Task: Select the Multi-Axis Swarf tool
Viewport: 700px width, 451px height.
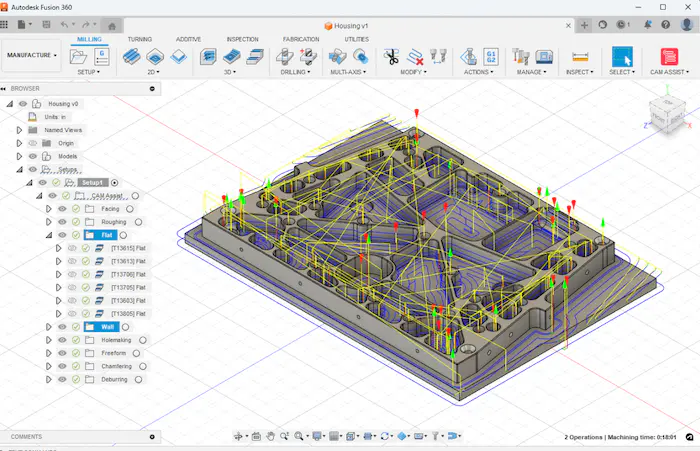Action: (338, 57)
